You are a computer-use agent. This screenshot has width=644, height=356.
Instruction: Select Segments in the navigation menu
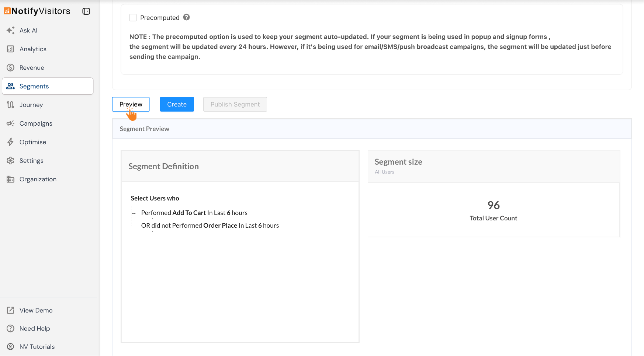pos(34,86)
